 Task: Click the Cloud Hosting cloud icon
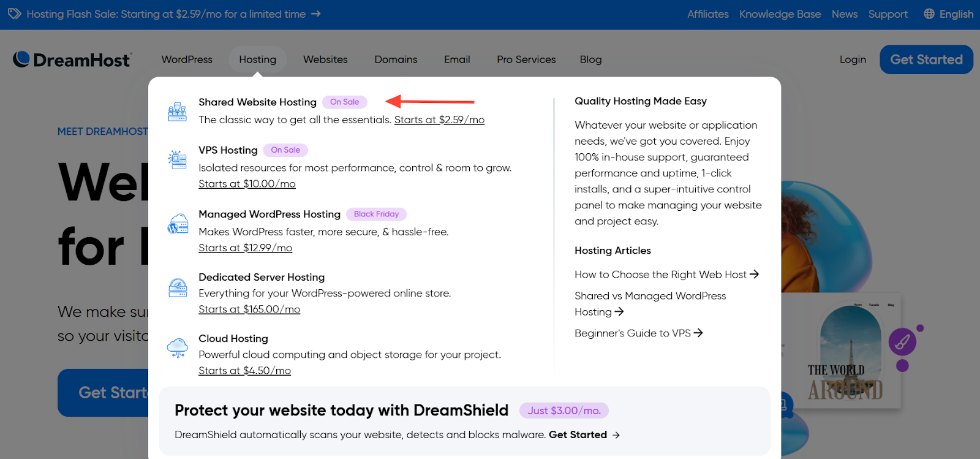coord(178,348)
